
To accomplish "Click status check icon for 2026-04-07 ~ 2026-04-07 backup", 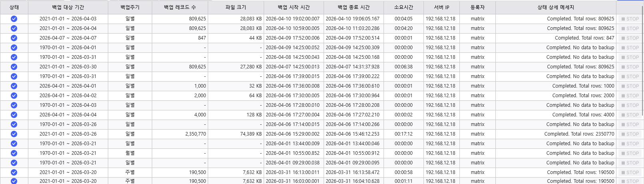I will (14, 38).
